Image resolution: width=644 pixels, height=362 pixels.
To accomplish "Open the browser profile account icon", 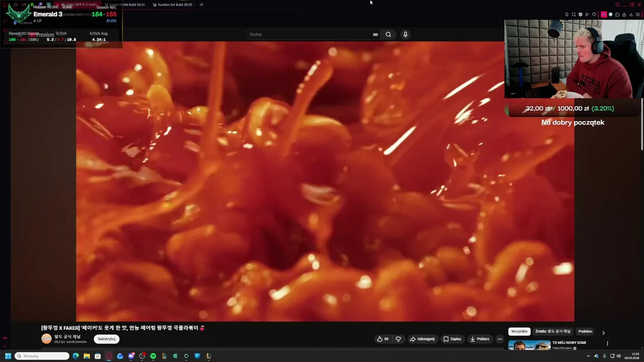I will click(624, 15).
